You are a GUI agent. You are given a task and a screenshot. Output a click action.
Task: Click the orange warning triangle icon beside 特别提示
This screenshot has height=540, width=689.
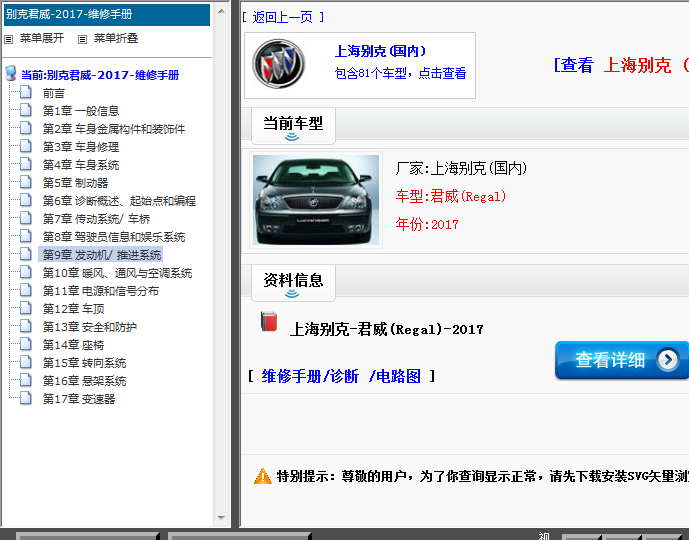coord(263,476)
